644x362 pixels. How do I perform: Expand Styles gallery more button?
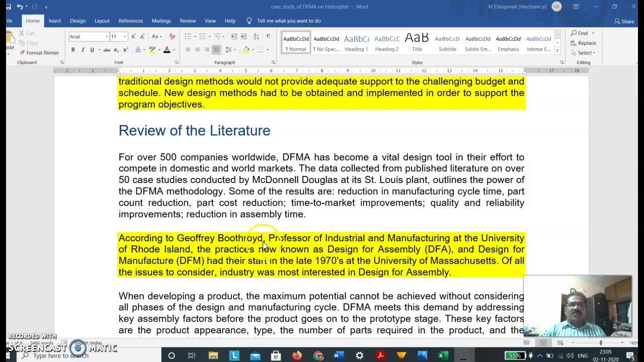[557, 51]
